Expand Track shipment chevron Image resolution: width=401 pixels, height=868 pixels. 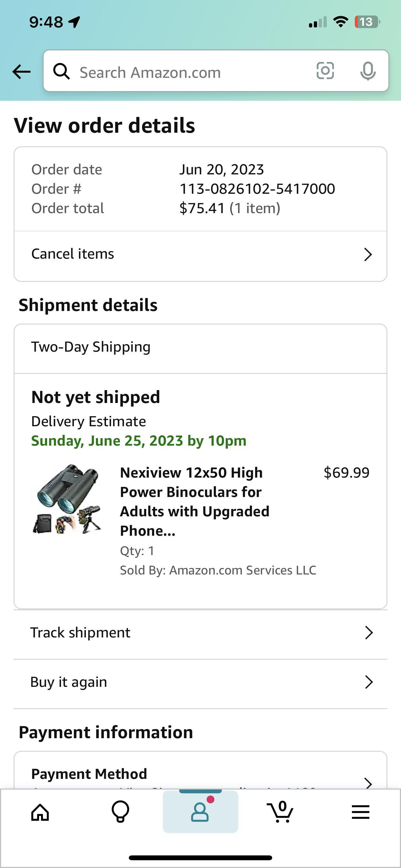369,633
